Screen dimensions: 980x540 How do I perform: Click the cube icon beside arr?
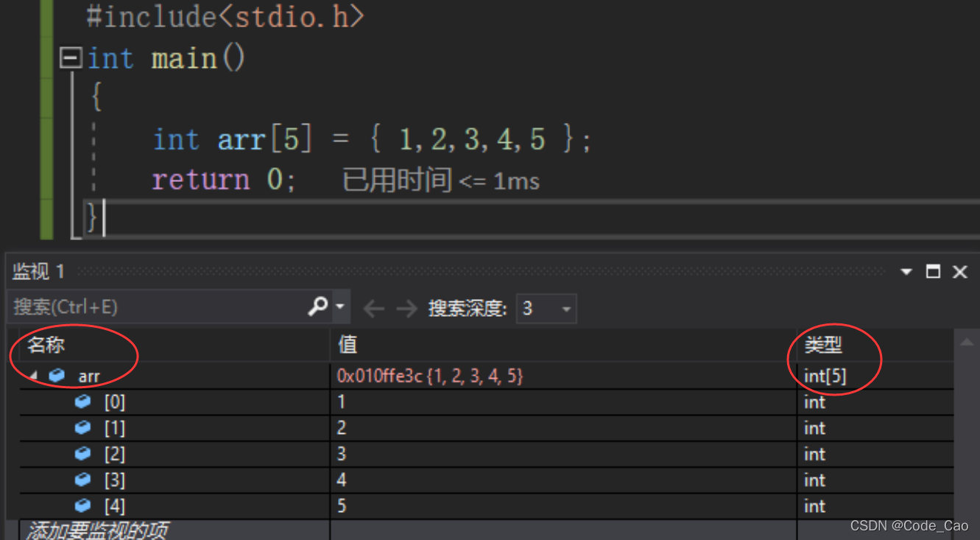pos(57,376)
